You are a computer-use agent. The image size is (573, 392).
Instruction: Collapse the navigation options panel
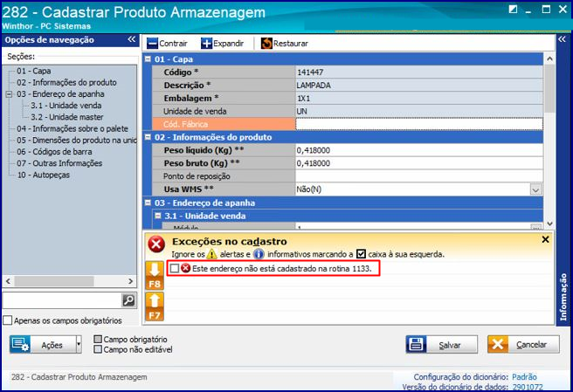point(132,39)
